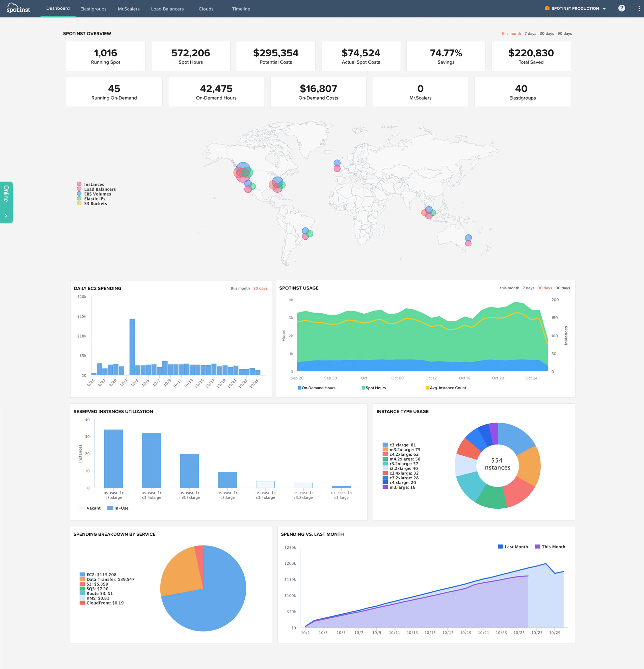The width and height of the screenshot is (644, 669).
Task: Open the help question mark icon
Action: (621, 8)
